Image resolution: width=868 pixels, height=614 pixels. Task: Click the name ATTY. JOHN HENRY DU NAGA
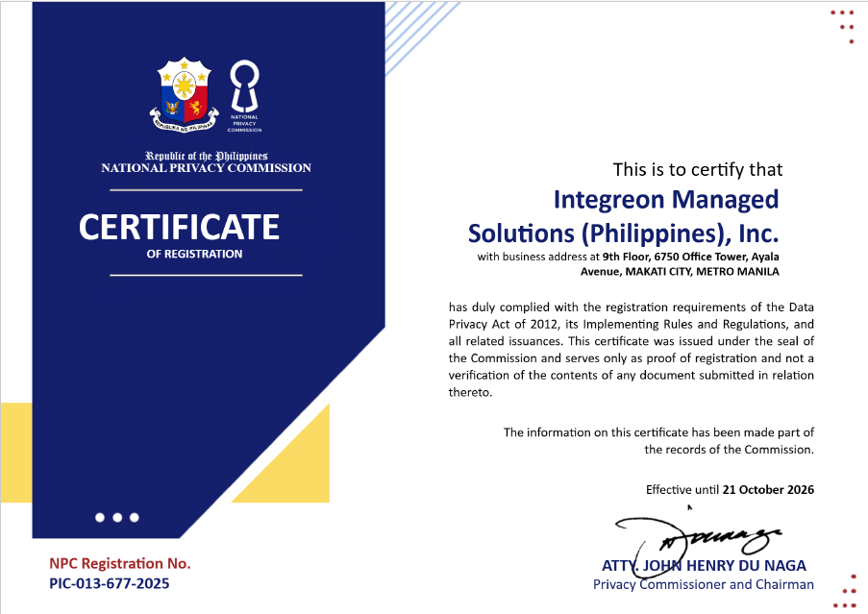[x=704, y=565]
